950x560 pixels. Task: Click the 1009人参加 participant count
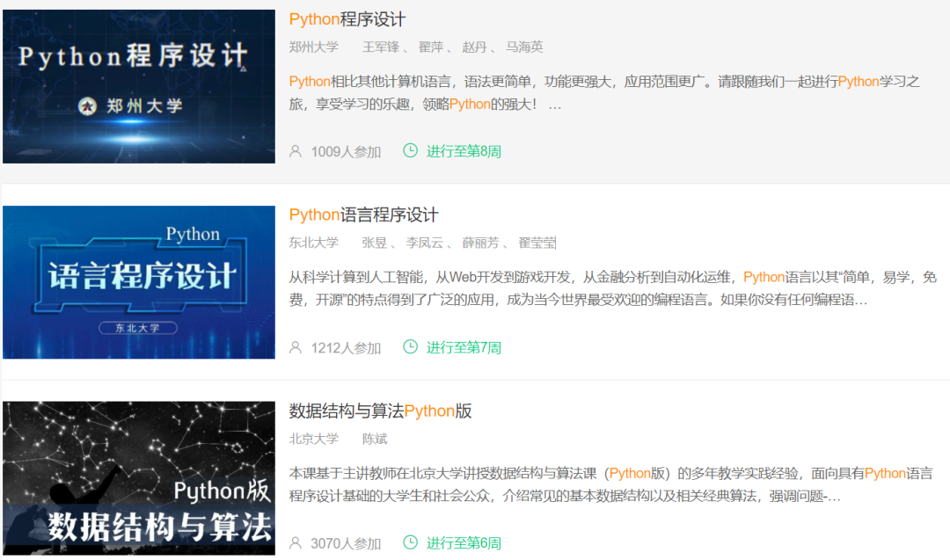(346, 152)
